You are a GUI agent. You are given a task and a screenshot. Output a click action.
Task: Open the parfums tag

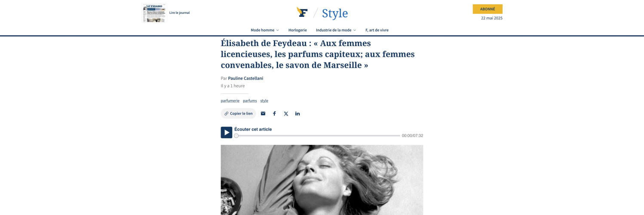(x=250, y=101)
